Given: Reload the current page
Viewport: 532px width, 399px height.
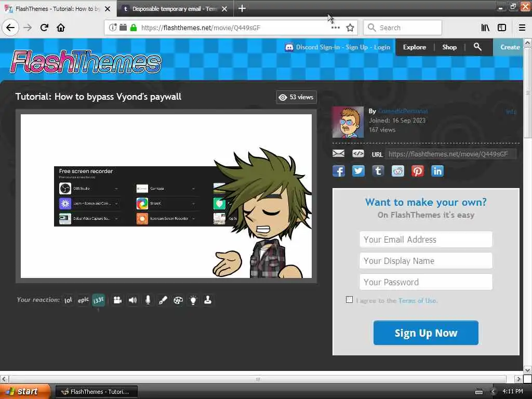Looking at the screenshot, I should coord(44,28).
